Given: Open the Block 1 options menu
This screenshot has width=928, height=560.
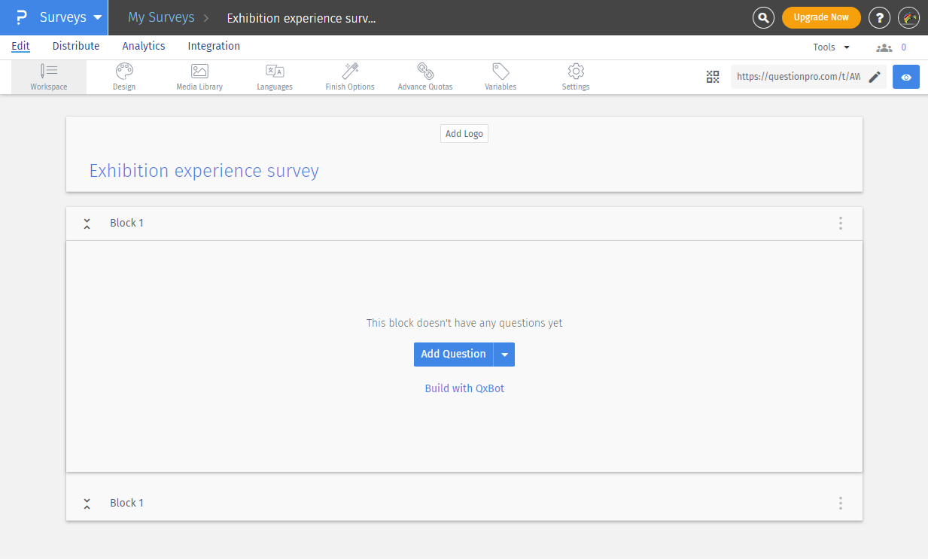Looking at the screenshot, I should click(840, 223).
